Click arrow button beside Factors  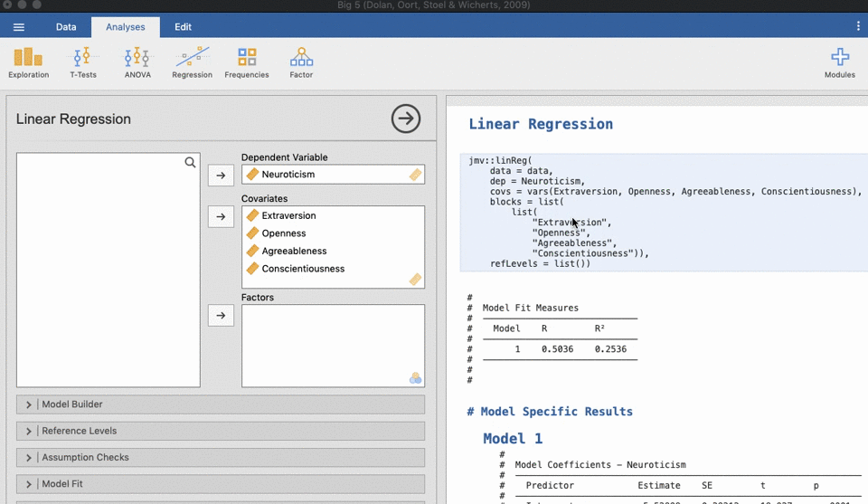(221, 315)
